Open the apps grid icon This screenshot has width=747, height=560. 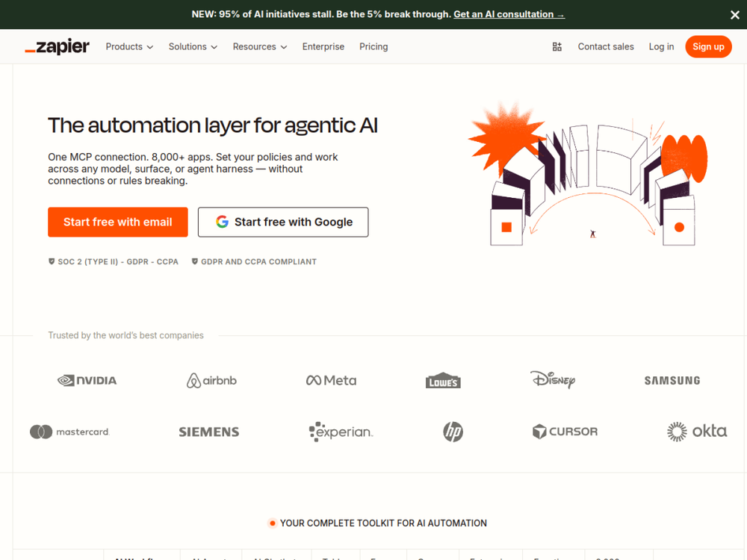click(x=557, y=46)
